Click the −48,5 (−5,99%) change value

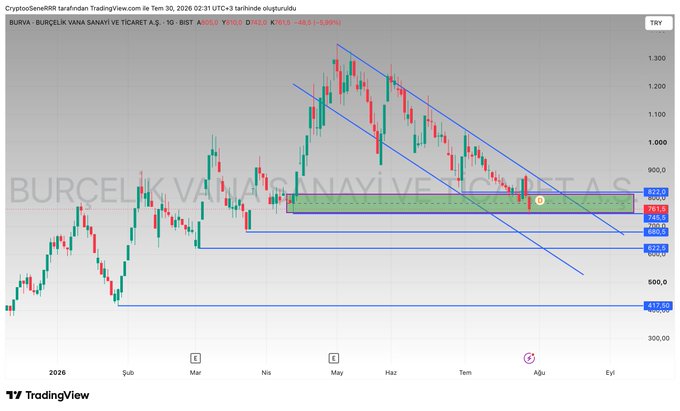[317, 22]
